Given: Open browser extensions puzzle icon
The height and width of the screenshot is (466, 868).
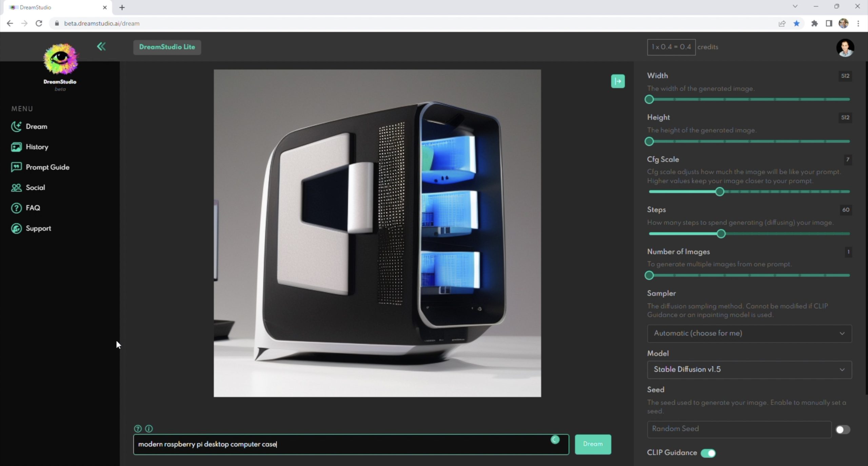Looking at the screenshot, I should (814, 23).
